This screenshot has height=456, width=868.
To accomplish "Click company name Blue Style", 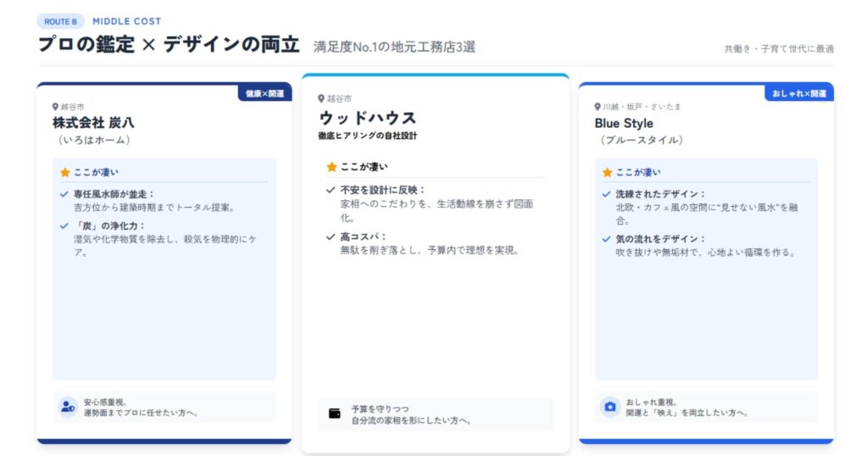I will pyautogui.click(x=624, y=123).
